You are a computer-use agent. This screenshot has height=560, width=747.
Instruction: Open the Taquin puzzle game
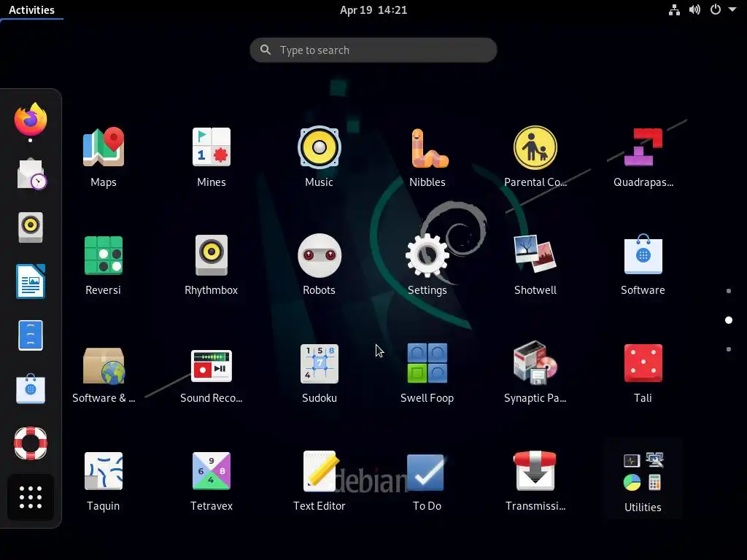[x=104, y=481]
